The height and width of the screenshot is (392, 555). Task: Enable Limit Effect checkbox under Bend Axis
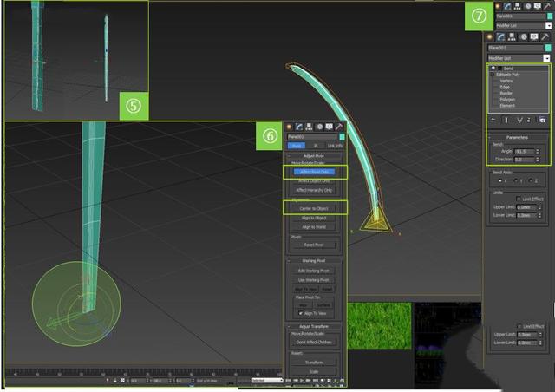coord(519,199)
